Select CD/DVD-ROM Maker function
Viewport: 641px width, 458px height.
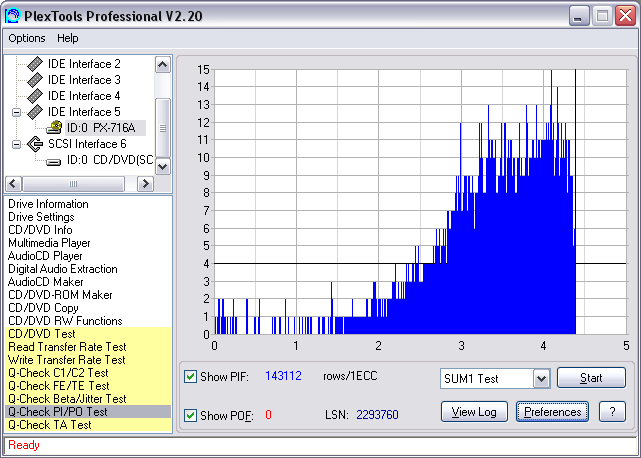pyautogui.click(x=60, y=295)
